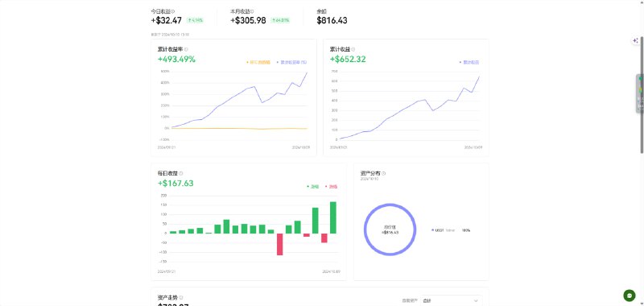Toggle the green 盈利 legend in 每日收益
644x306 pixels.
[x=313, y=187]
